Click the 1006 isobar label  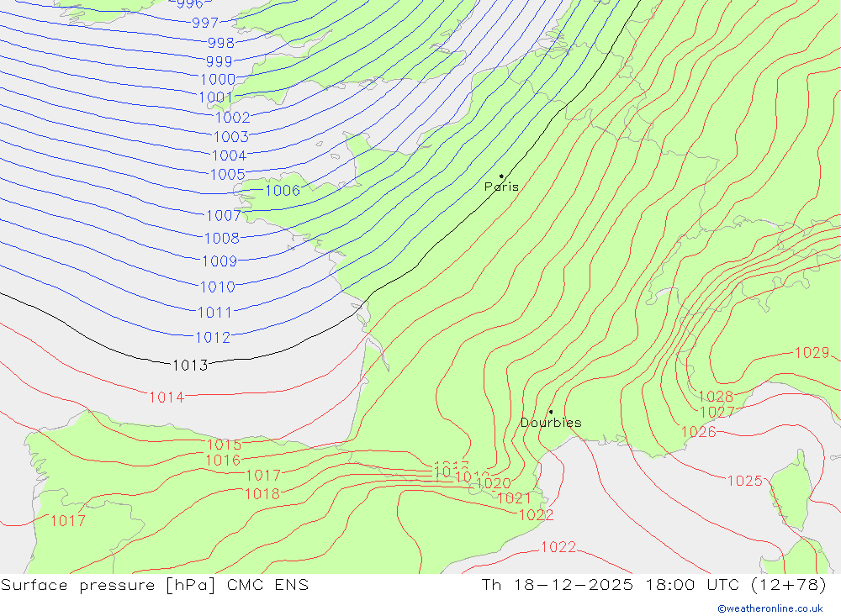pyautogui.click(x=283, y=191)
